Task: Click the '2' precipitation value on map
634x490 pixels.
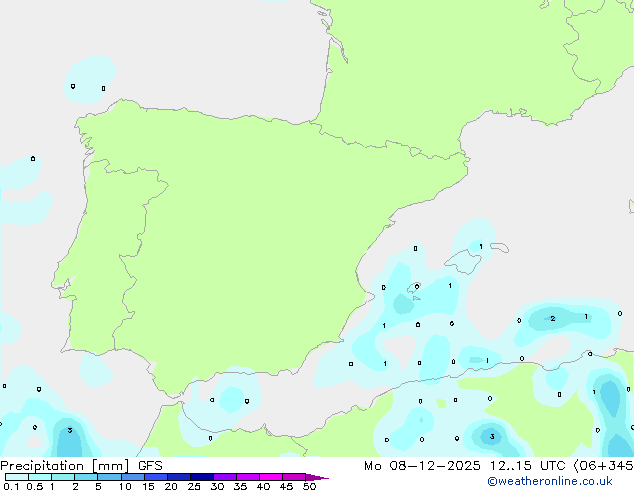Action: [x=553, y=319]
